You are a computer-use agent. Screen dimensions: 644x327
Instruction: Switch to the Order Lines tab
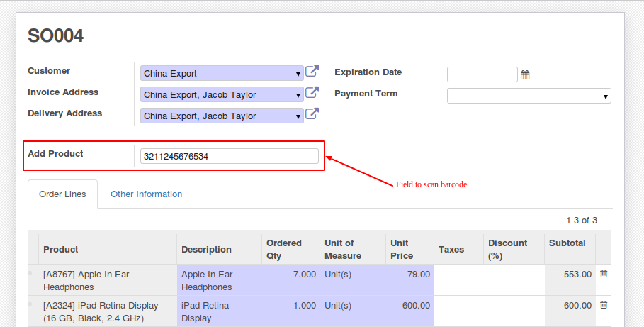coord(62,194)
